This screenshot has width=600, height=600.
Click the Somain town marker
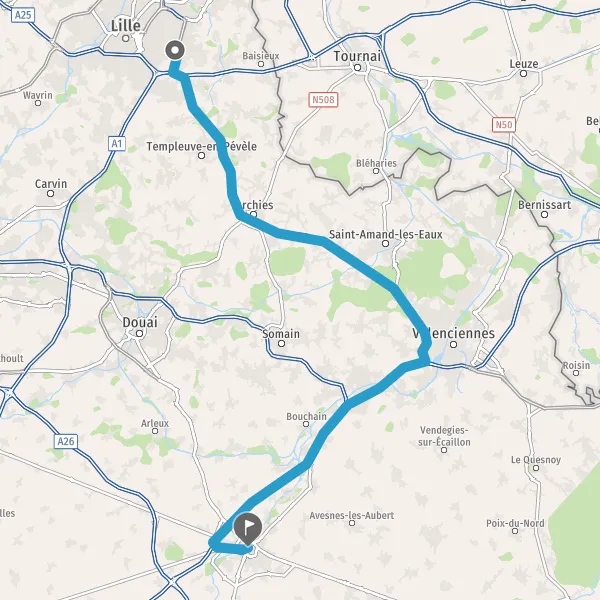coord(281,344)
